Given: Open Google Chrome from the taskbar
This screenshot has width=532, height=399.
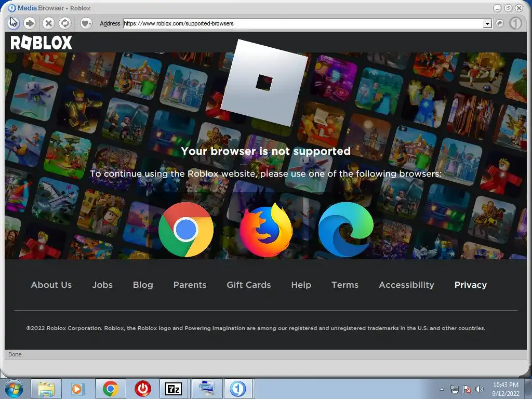Looking at the screenshot, I should click(x=110, y=389).
